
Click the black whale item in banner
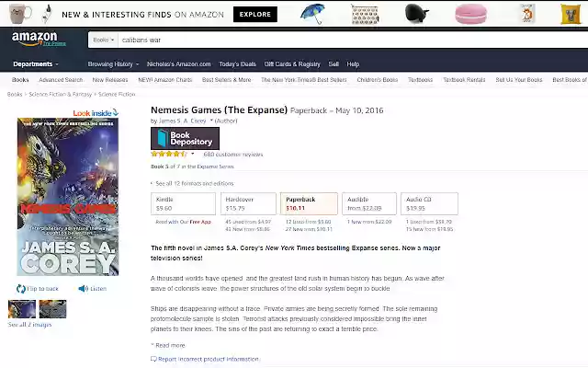coord(417,13)
